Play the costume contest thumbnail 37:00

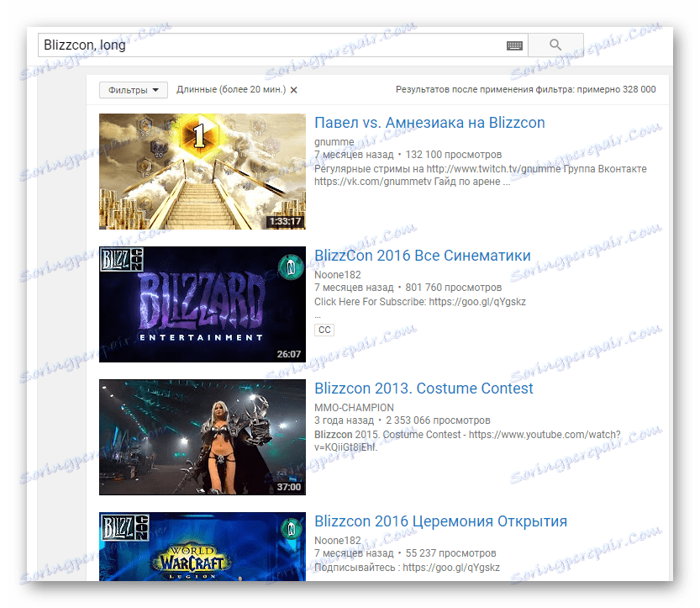click(203, 437)
